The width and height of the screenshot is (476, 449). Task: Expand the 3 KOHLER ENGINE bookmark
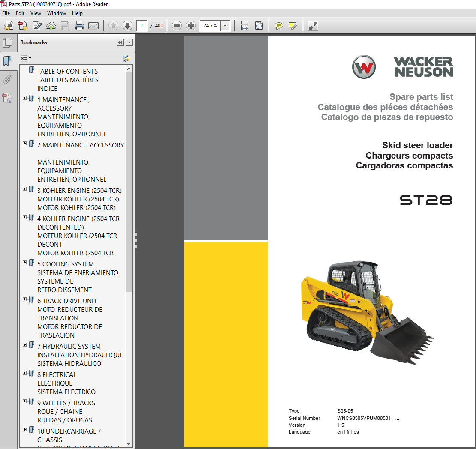pyautogui.click(x=24, y=189)
